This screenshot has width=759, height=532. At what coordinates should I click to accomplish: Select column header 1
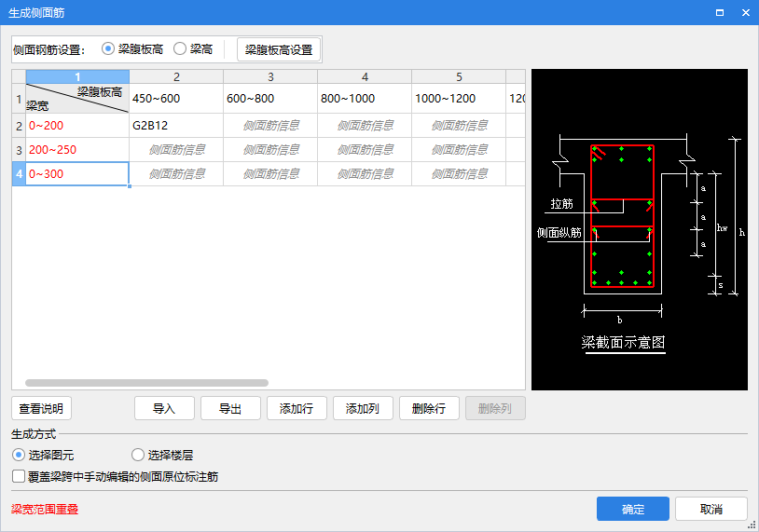[77, 77]
